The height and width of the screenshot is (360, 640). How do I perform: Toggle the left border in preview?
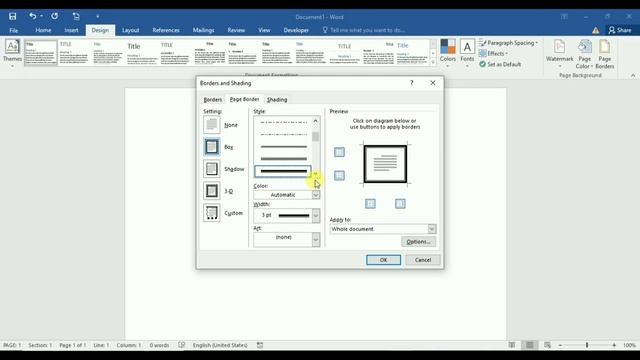tap(370, 203)
